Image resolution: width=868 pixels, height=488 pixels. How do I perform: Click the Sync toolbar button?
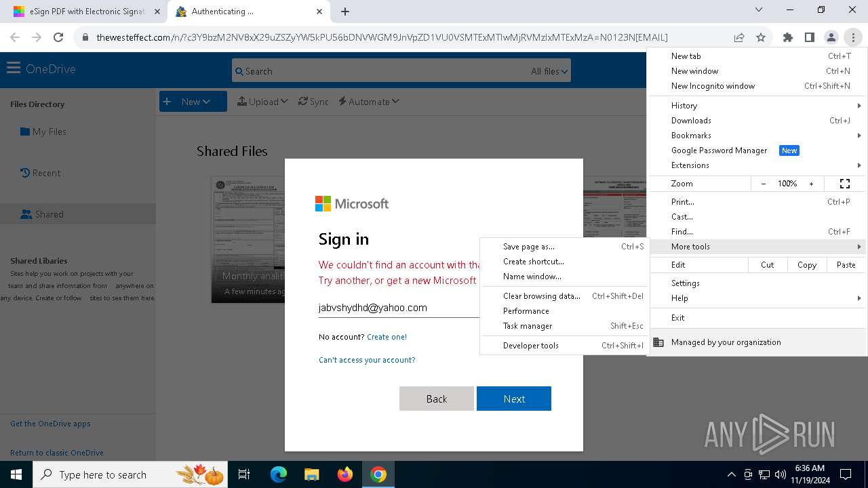[313, 102]
